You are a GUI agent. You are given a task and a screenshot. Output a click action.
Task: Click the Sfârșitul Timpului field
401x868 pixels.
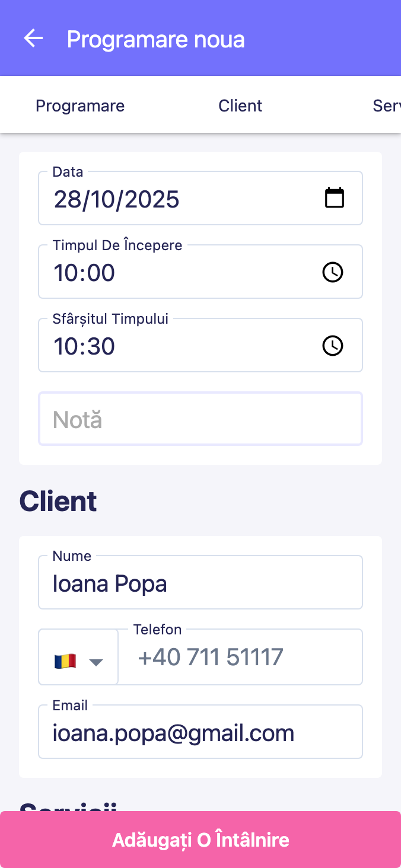click(x=178, y=346)
